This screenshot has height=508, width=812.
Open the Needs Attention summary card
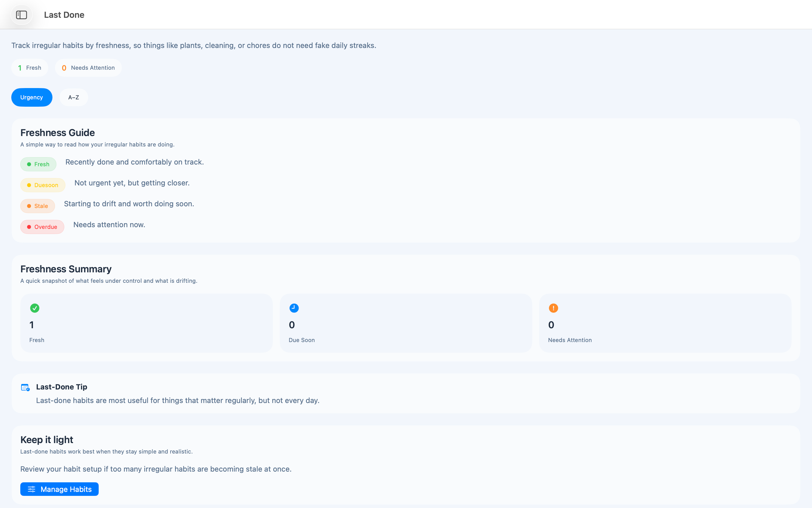(x=665, y=323)
